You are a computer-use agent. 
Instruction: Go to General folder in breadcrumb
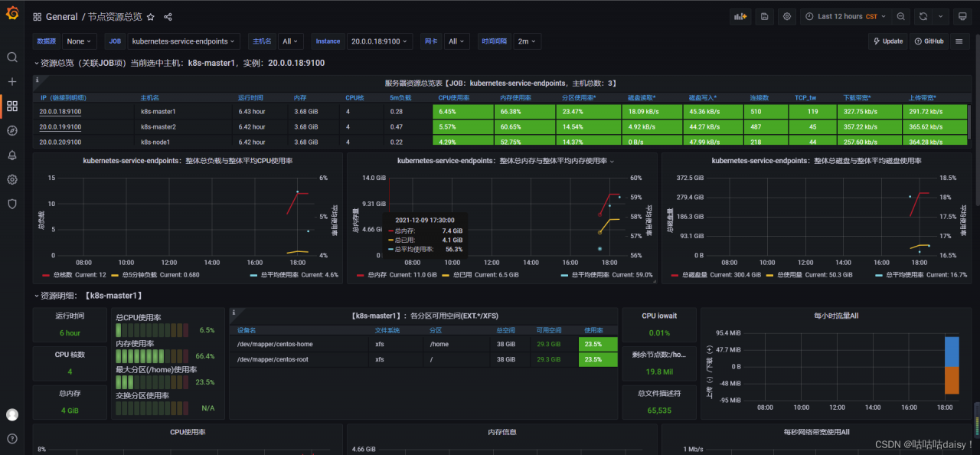[x=61, y=17]
